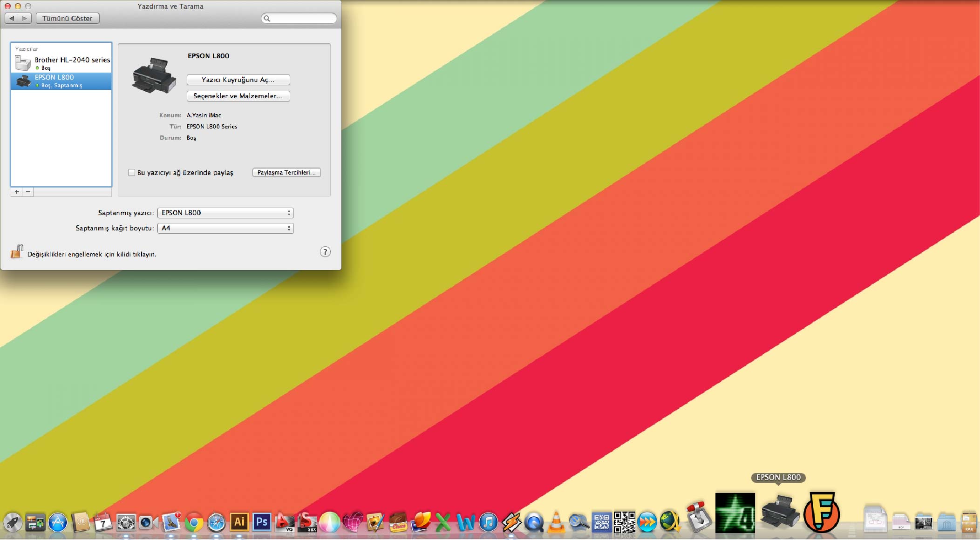
Task: Click Tümünü Göster button
Action: 68,18
